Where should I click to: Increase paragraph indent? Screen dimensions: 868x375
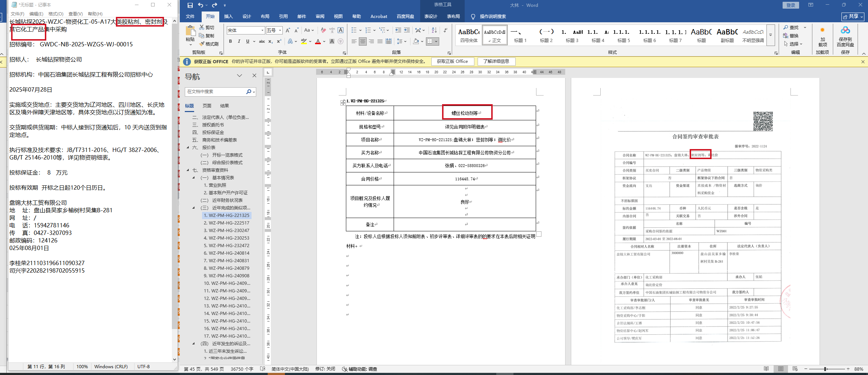pyautogui.click(x=407, y=31)
